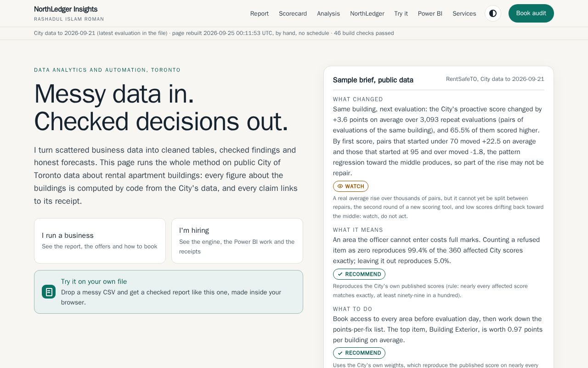Click the eye icon in WATCH badge
Screen dimensions: 588x368
click(340, 186)
